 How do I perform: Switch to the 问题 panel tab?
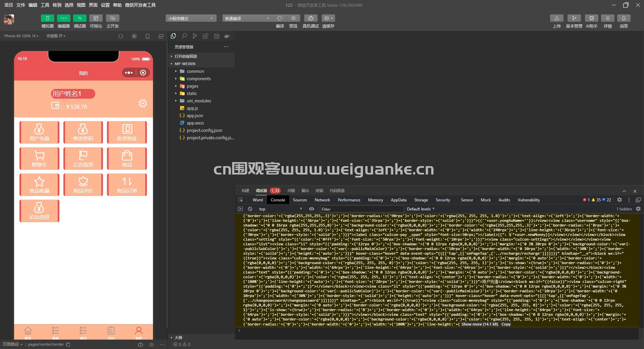pyautogui.click(x=291, y=191)
